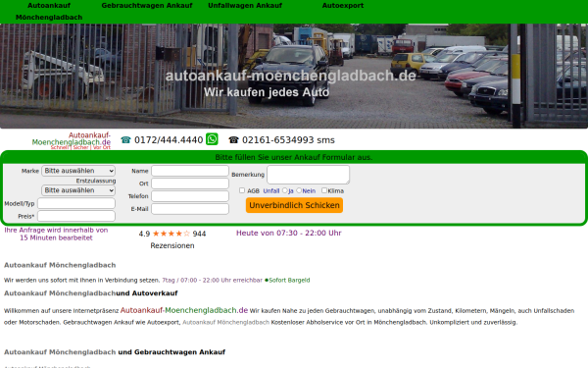Screen dimensions: 588x368
Task: Click phone number 02161-6534993 sms
Action: coord(288,140)
